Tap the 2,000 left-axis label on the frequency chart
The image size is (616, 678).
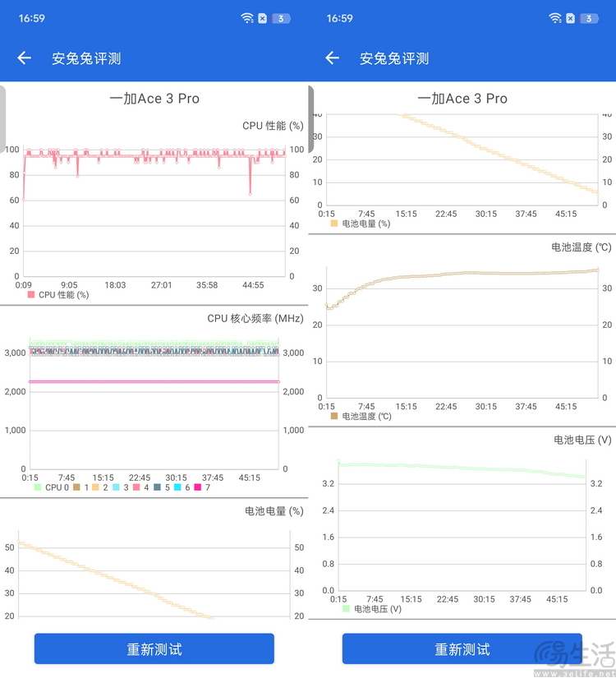15,392
